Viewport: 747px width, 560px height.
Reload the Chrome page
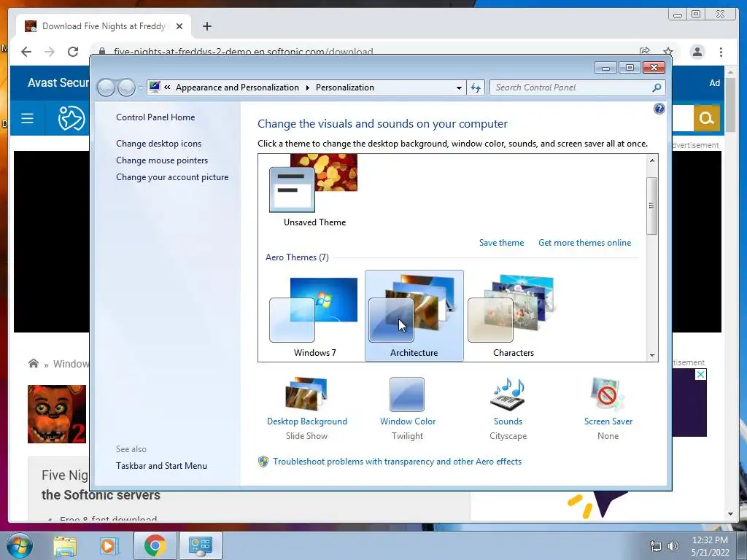(x=73, y=52)
